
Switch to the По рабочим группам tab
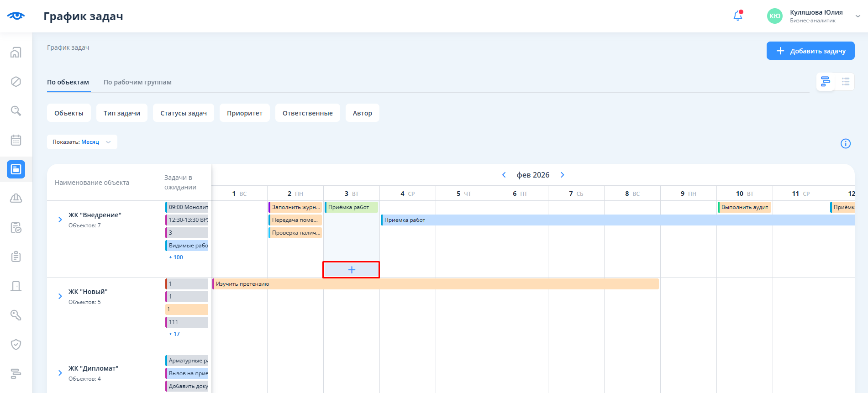[x=137, y=82]
